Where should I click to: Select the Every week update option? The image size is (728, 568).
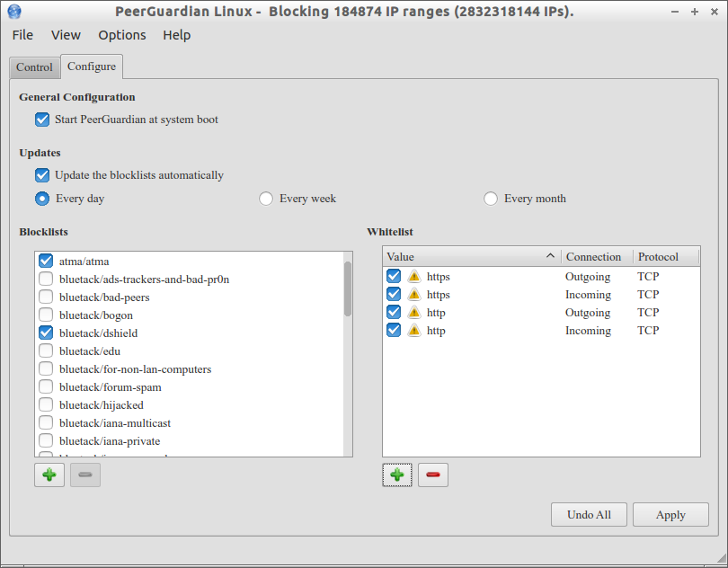[266, 199]
